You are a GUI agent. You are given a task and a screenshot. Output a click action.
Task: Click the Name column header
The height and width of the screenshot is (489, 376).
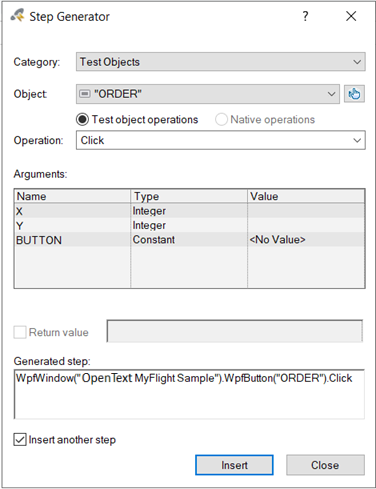click(x=72, y=196)
